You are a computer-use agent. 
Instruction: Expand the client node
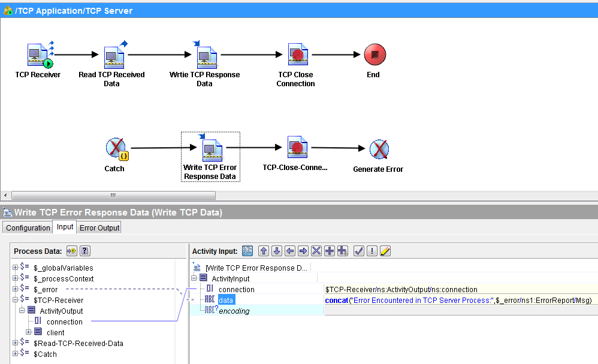coord(29,332)
